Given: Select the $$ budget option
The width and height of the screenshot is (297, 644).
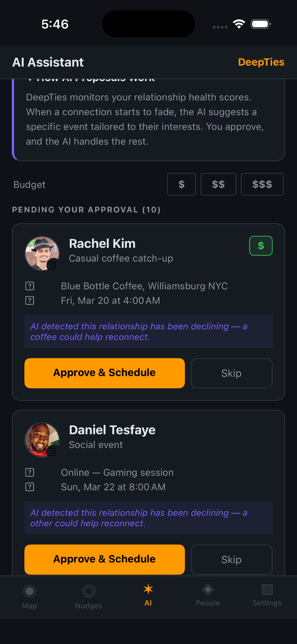Looking at the screenshot, I should tap(218, 184).
